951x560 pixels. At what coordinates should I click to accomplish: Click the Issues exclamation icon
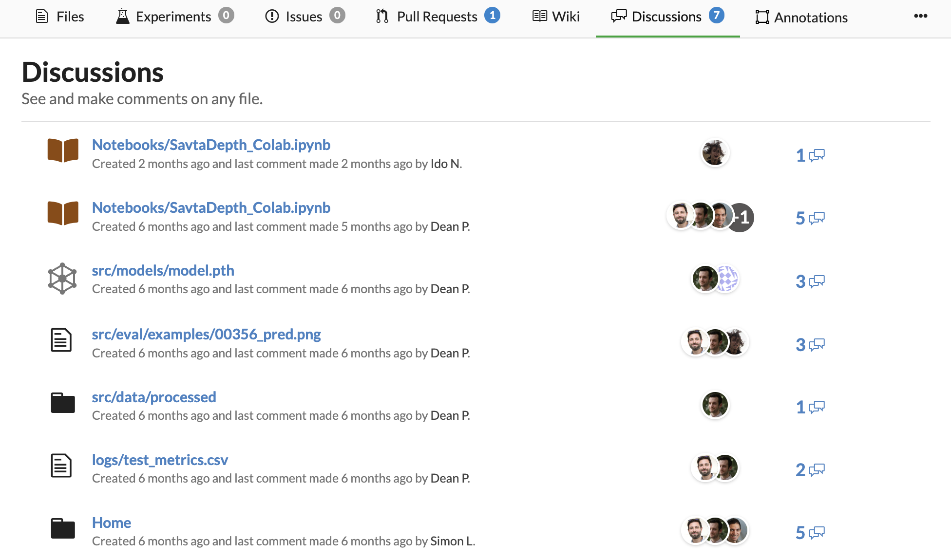272,16
